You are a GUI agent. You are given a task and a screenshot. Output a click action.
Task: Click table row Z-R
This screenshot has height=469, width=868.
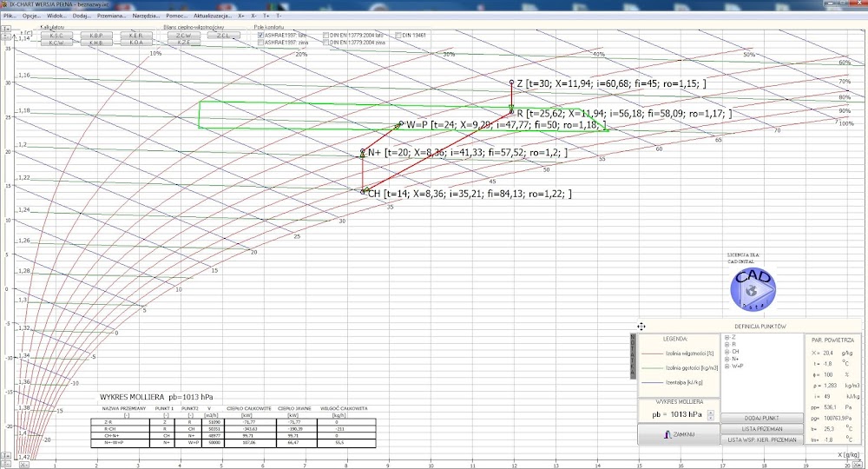tap(233, 422)
